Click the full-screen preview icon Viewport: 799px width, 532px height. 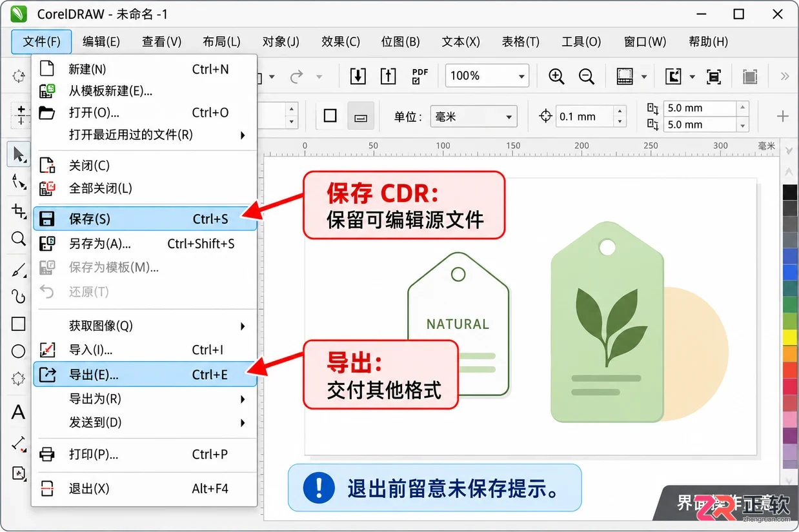[x=714, y=77]
